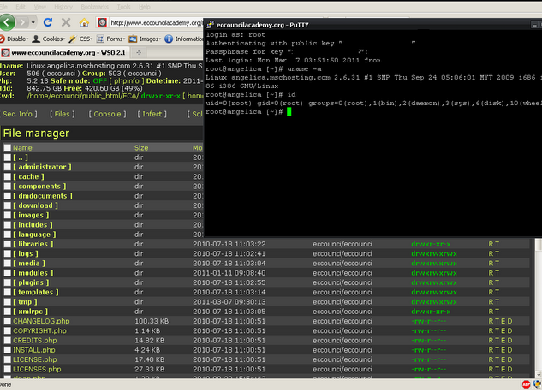542x392 pixels.
Task: Sort the file list by Name
Action: pos(22,148)
